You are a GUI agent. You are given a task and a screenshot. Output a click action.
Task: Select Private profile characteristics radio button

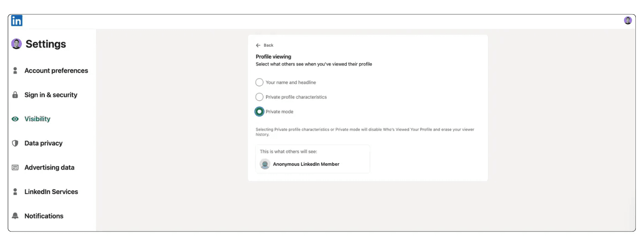coord(260,97)
